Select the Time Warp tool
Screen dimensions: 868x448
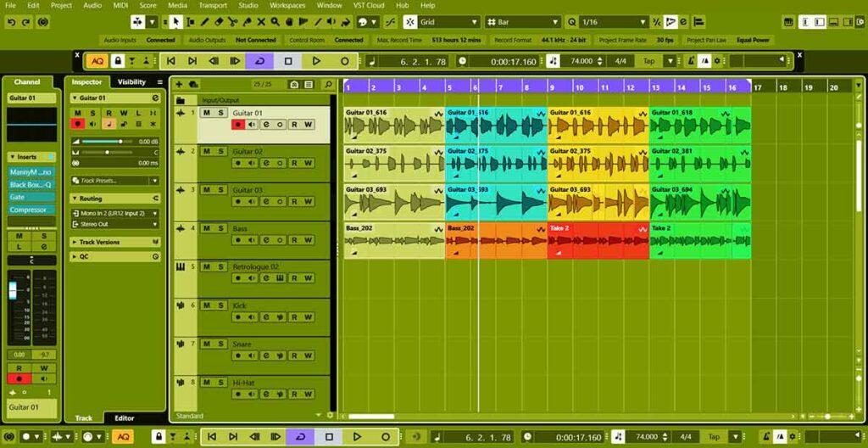click(303, 22)
